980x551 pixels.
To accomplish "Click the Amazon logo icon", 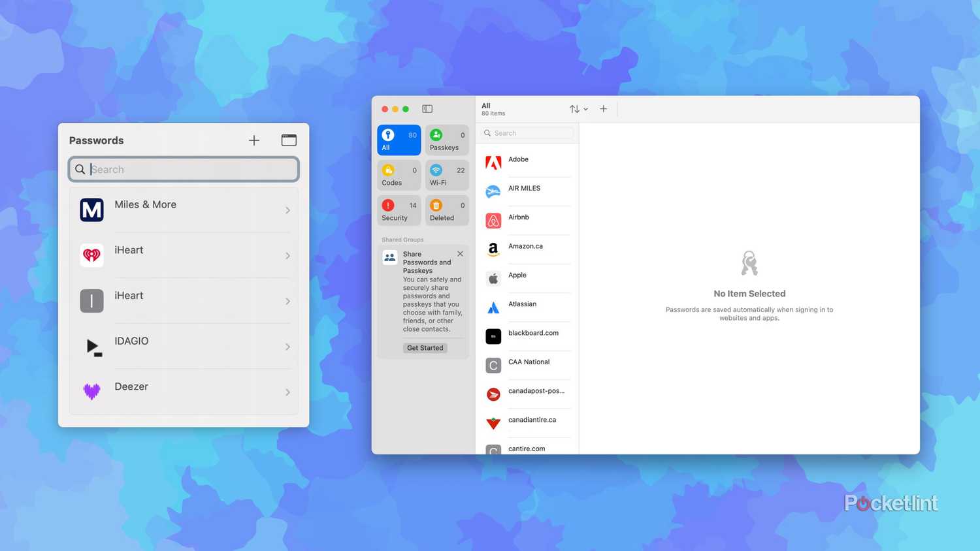I will [x=493, y=249].
